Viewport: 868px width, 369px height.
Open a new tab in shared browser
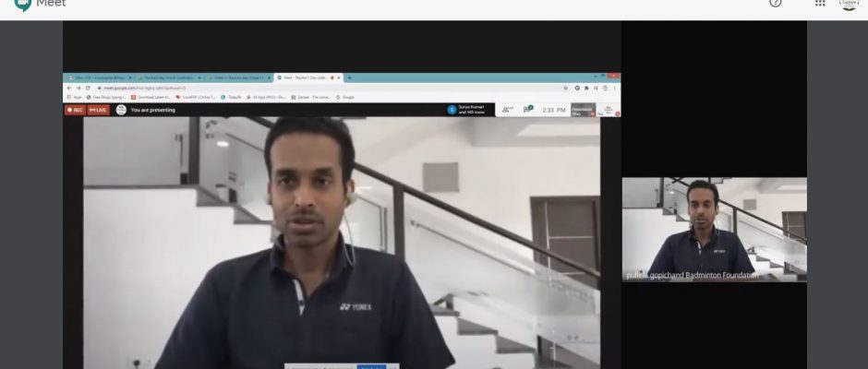click(x=349, y=78)
